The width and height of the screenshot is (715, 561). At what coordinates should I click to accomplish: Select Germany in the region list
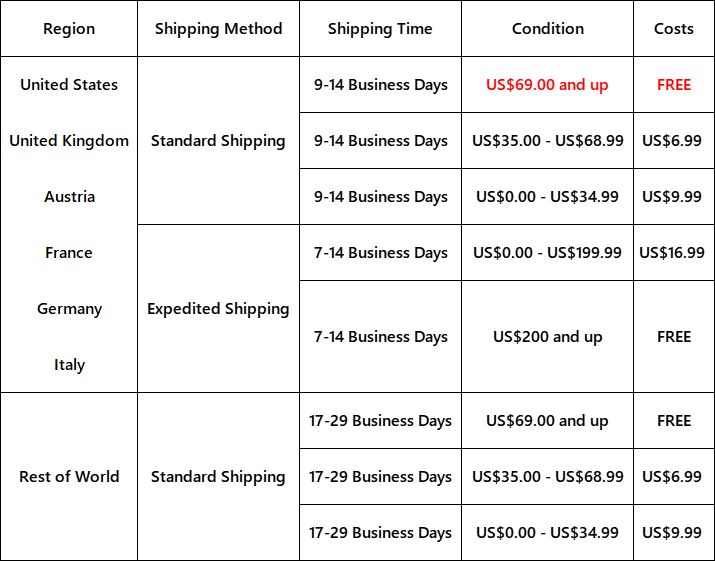[x=69, y=309]
